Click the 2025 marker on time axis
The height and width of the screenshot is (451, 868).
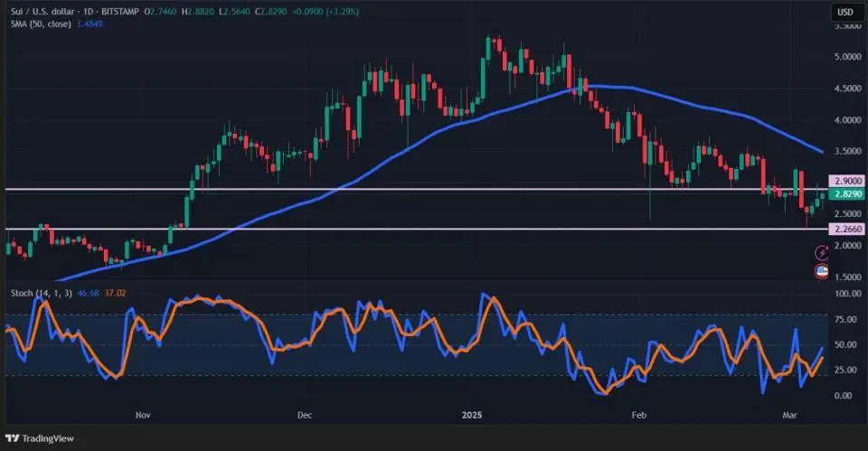tap(472, 415)
